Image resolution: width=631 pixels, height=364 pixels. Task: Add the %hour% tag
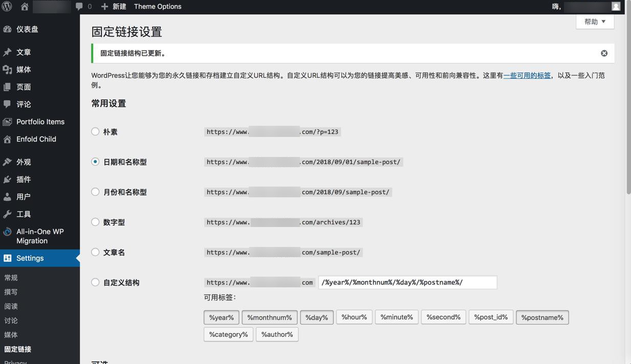[x=354, y=317]
